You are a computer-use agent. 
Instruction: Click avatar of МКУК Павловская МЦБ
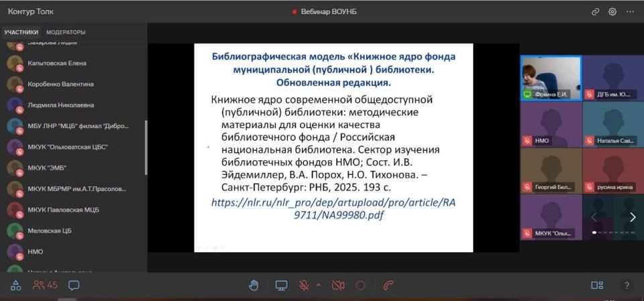point(15,210)
